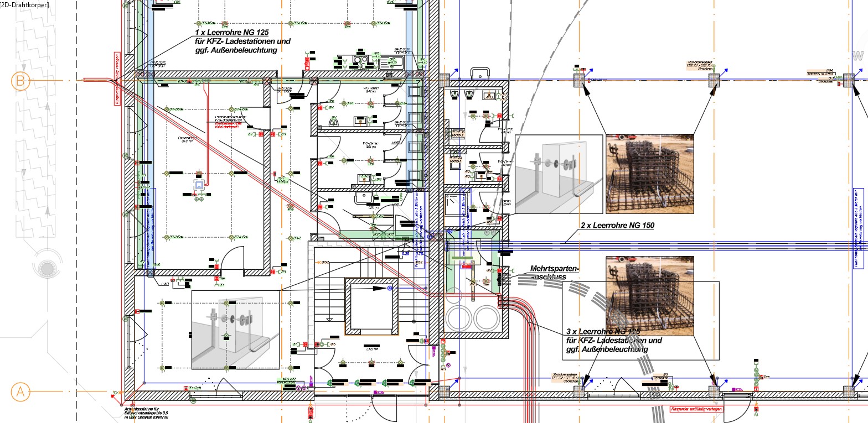868x423 pixels.
Task: Select the blue square floor box symbol
Action: pyautogui.click(x=199, y=186)
